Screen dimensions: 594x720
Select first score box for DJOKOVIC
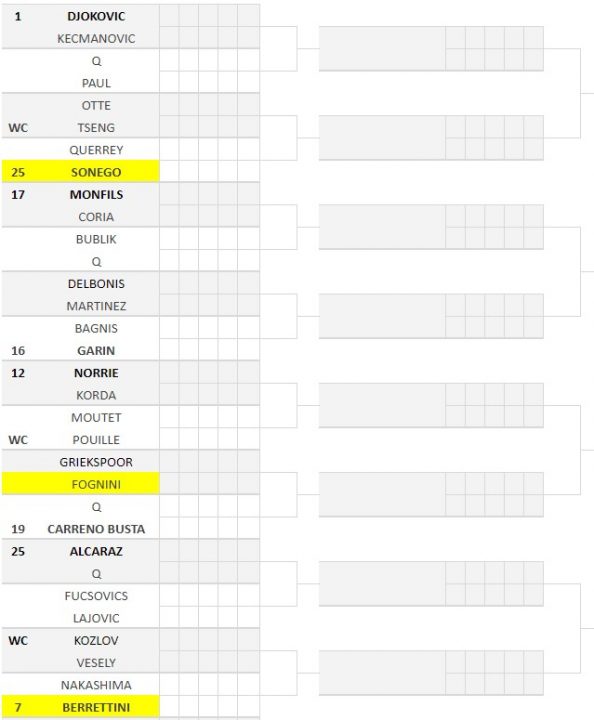(x=169, y=16)
